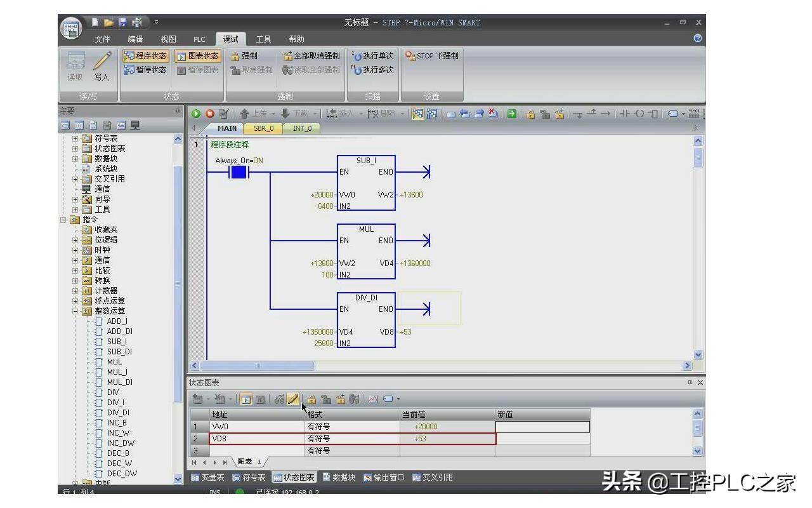The width and height of the screenshot is (812, 508).
Task: Expand the 交叉引用 tree node
Action: coord(76,179)
